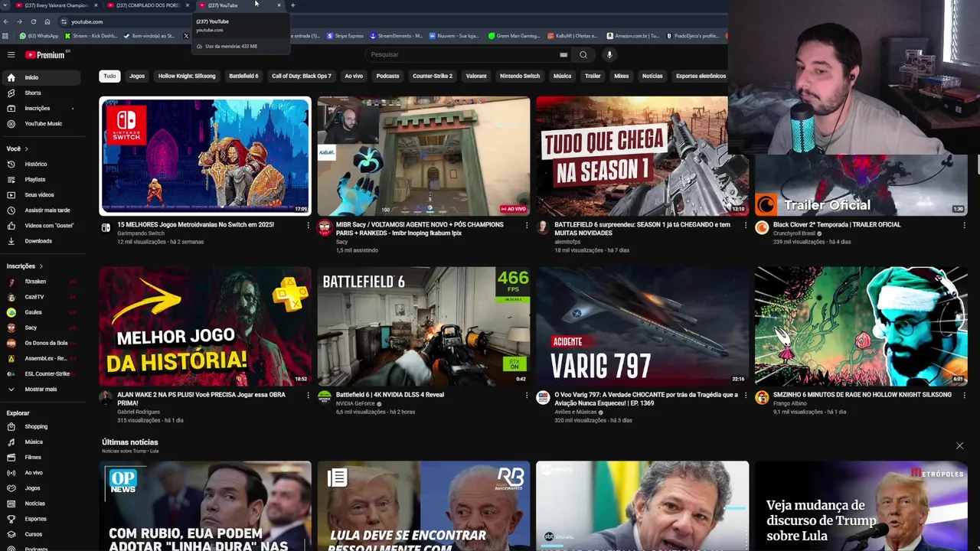Select the Jogos filter chip
Screen dimensions: 980x551
pyautogui.click(x=137, y=76)
